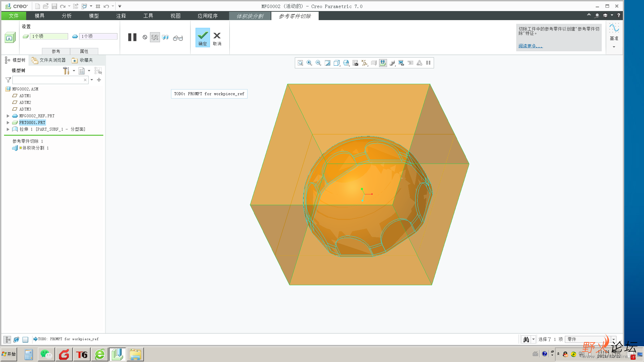Click the plus add-filter icon

tap(99, 80)
